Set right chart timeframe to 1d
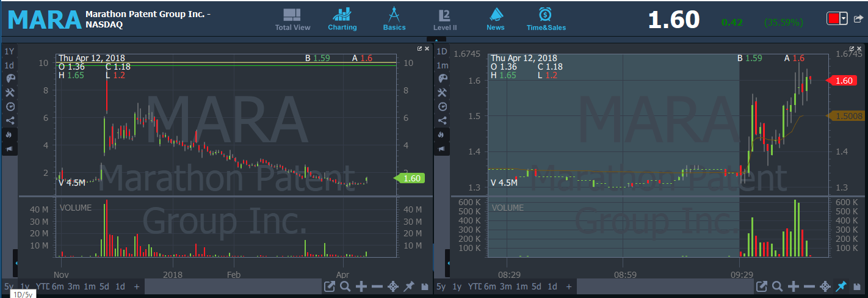The height and width of the screenshot is (298, 868). [552, 286]
